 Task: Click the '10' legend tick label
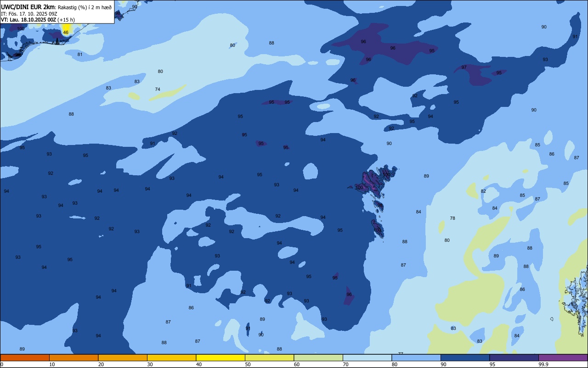click(52, 364)
